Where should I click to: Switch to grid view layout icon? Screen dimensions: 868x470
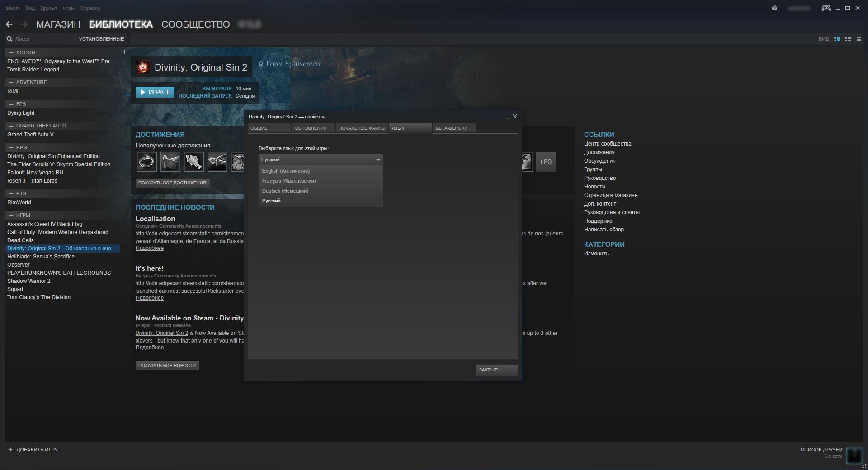[859, 39]
